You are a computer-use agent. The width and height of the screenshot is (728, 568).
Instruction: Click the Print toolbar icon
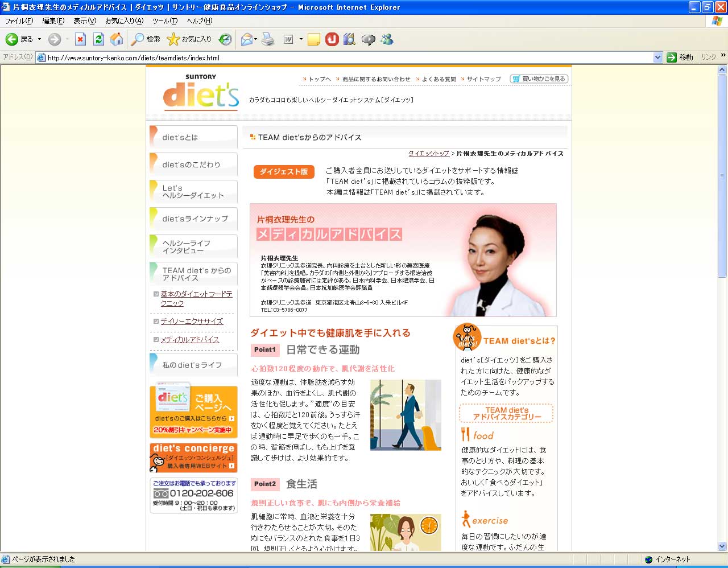click(268, 39)
